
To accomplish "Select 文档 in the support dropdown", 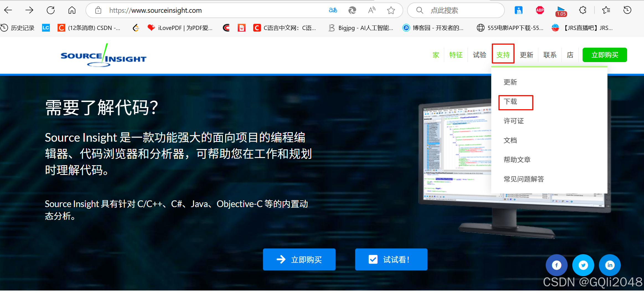I will (x=510, y=140).
